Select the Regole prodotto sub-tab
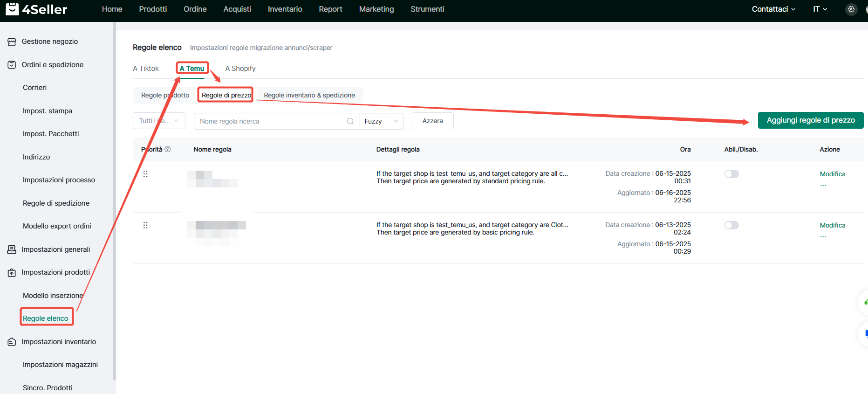Viewport: 868px width, 394px height. [x=165, y=95]
